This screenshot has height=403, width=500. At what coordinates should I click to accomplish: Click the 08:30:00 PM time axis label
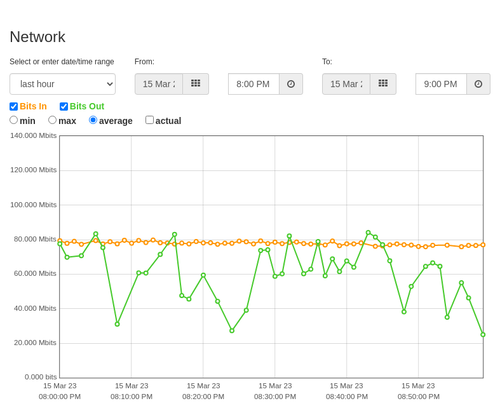275,397
